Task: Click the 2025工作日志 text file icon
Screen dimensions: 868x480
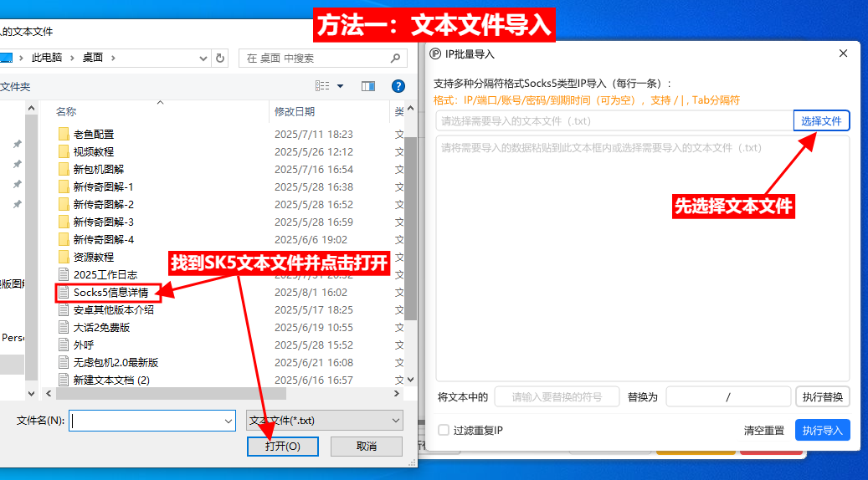Action: pos(64,275)
